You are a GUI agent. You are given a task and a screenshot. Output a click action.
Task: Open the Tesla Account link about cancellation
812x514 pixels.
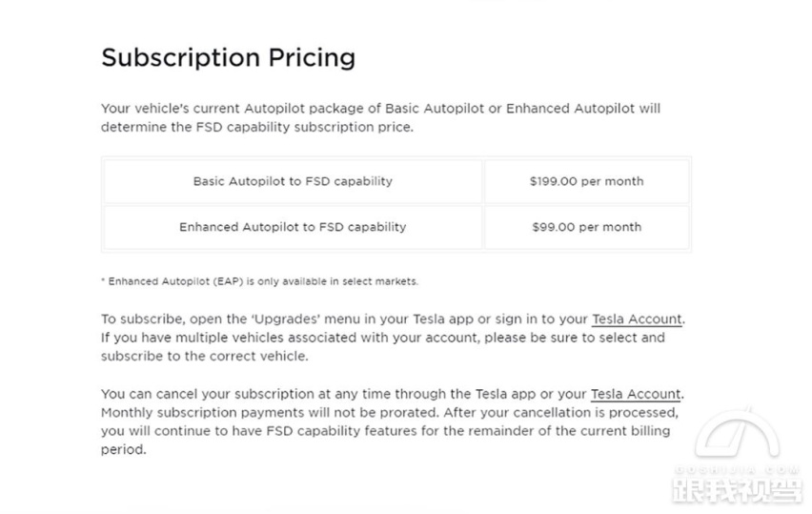click(636, 394)
